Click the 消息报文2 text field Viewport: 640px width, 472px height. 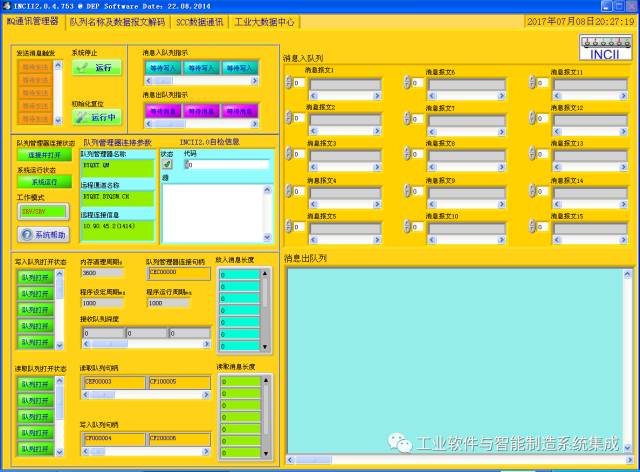(345, 120)
